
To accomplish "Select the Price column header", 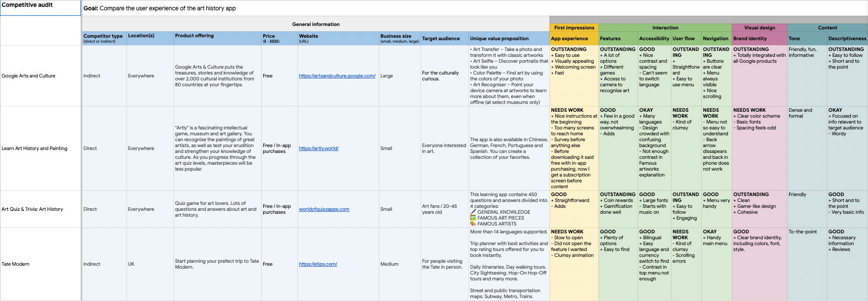I will (279, 39).
